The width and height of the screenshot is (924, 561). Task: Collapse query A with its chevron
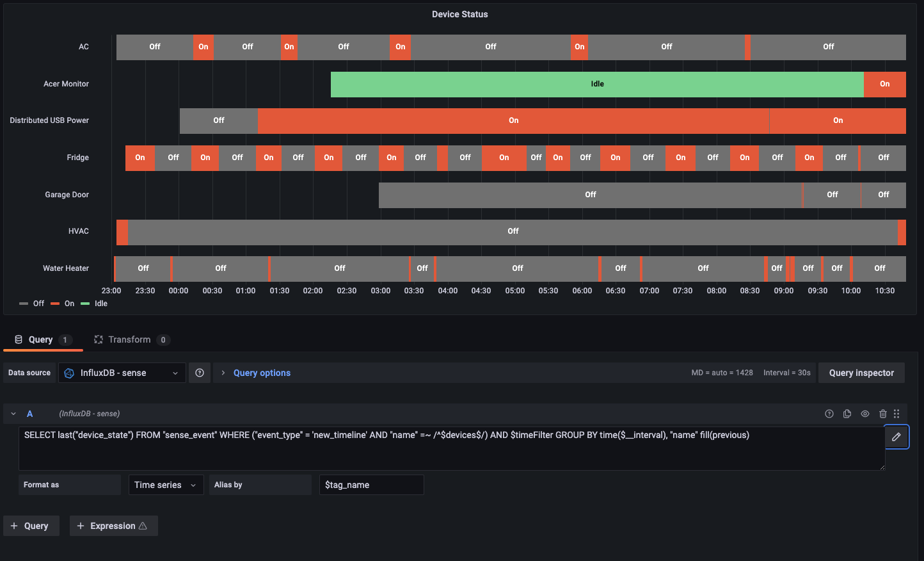pos(13,414)
